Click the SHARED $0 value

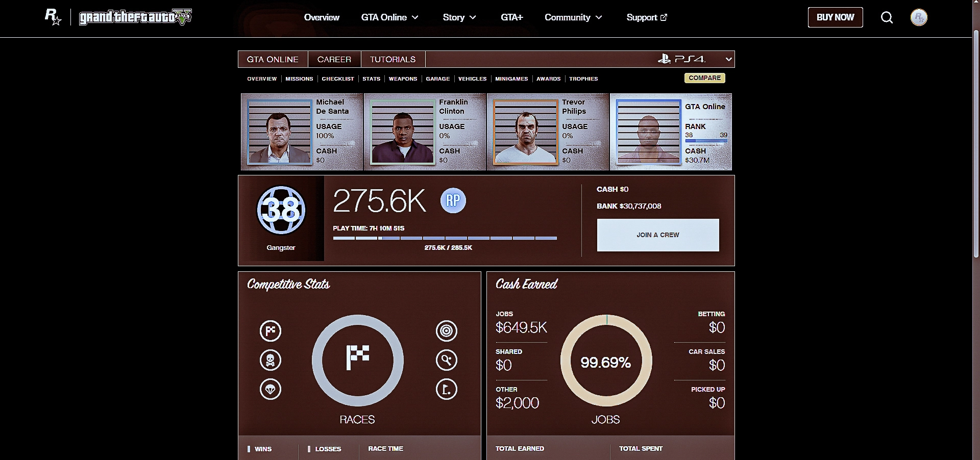click(x=504, y=365)
